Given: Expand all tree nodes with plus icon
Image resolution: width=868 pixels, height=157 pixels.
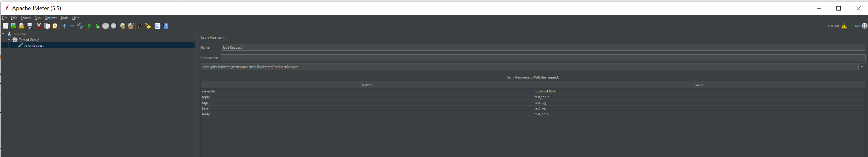Looking at the screenshot, I should click(x=64, y=26).
